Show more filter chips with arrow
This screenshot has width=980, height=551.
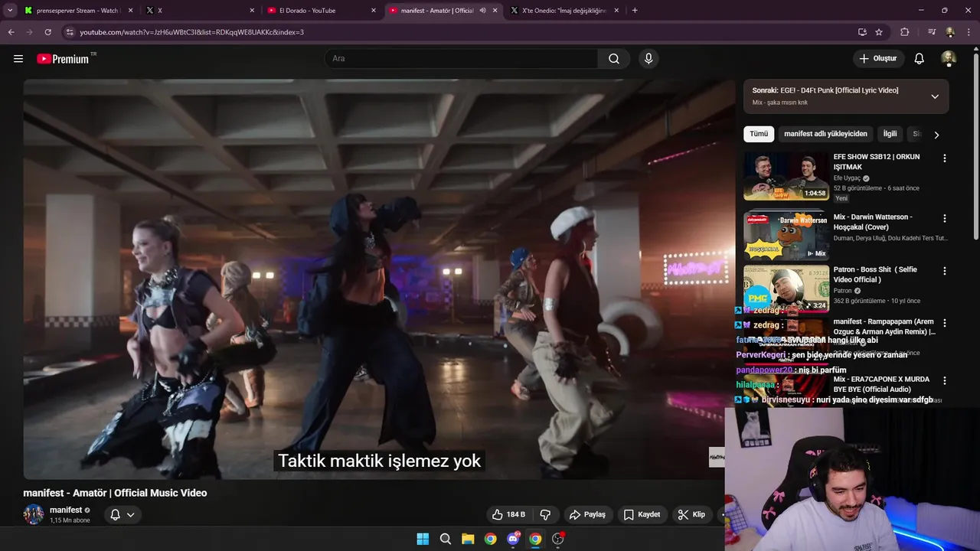click(x=936, y=135)
